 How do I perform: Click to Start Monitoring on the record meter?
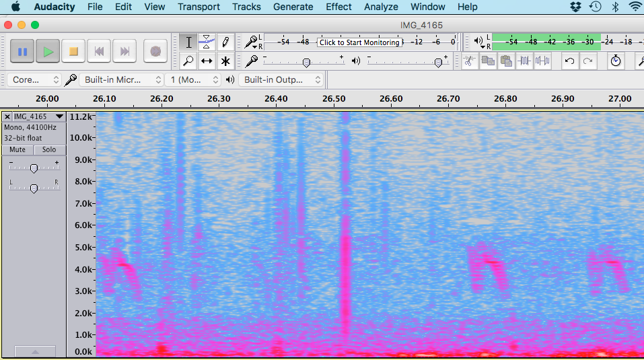point(359,42)
